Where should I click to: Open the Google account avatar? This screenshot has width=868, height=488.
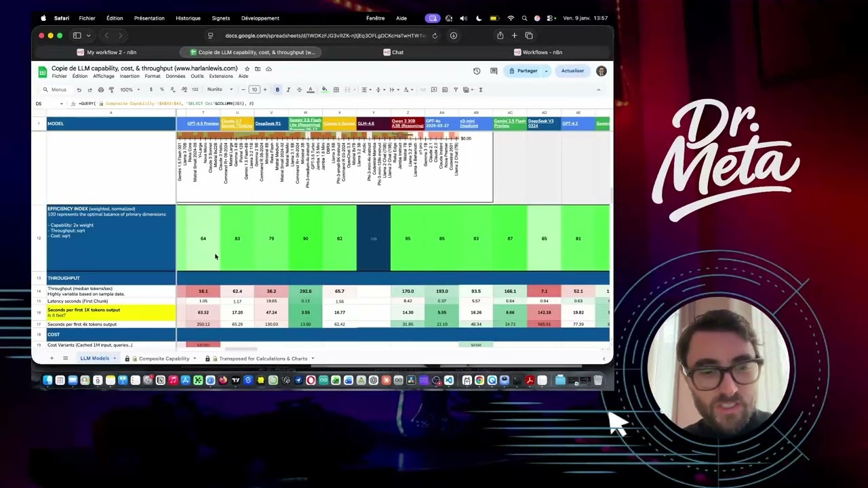pyautogui.click(x=601, y=70)
